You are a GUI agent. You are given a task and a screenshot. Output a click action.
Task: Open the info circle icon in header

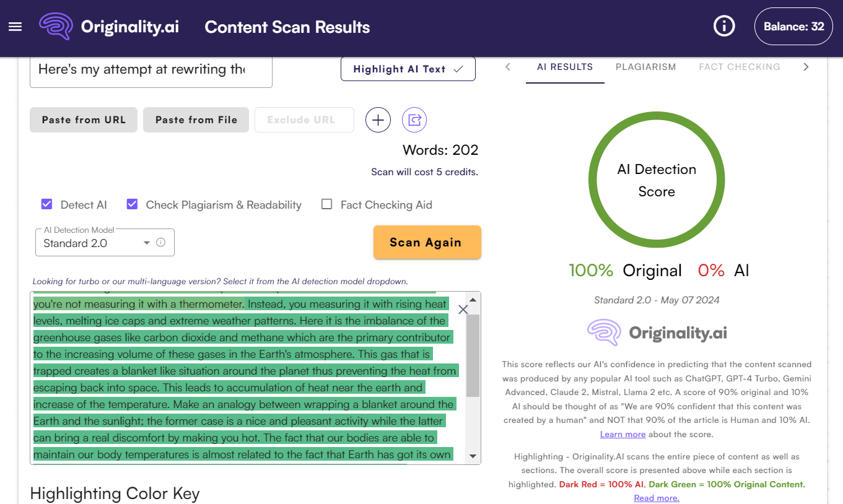coord(723,27)
